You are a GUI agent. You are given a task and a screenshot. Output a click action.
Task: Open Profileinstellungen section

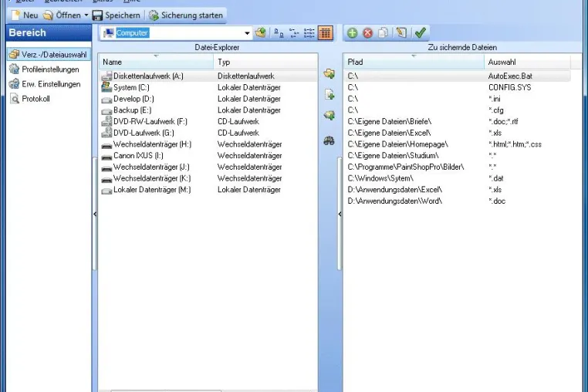click(45, 69)
